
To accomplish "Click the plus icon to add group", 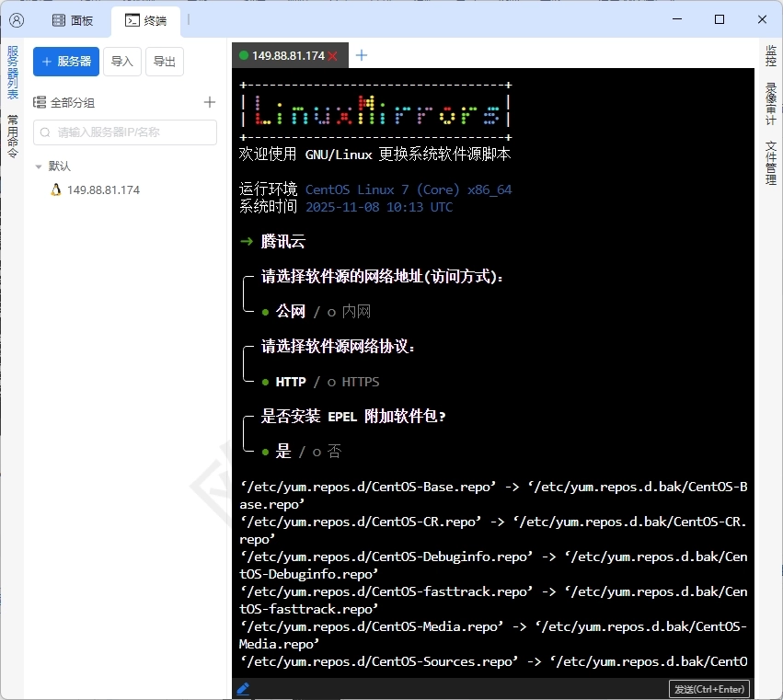I will pos(210,102).
